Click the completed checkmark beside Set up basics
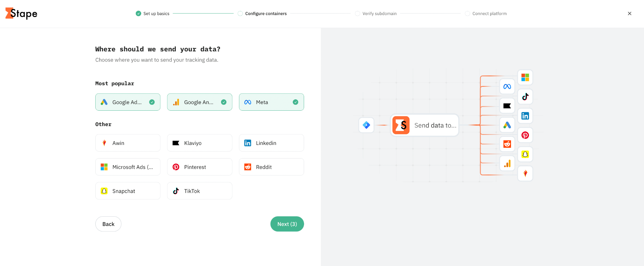Viewport: 644px width, 266px height. coord(138,13)
